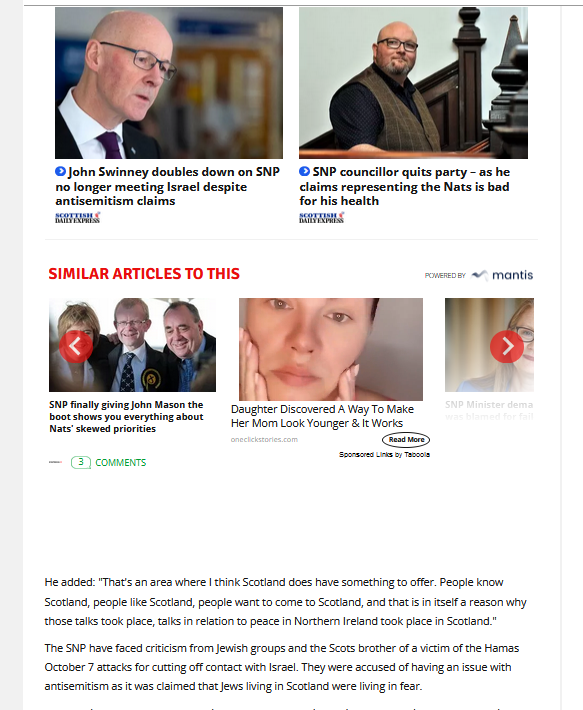Click the Daughter Discovered sponsored ad image

tap(331, 349)
